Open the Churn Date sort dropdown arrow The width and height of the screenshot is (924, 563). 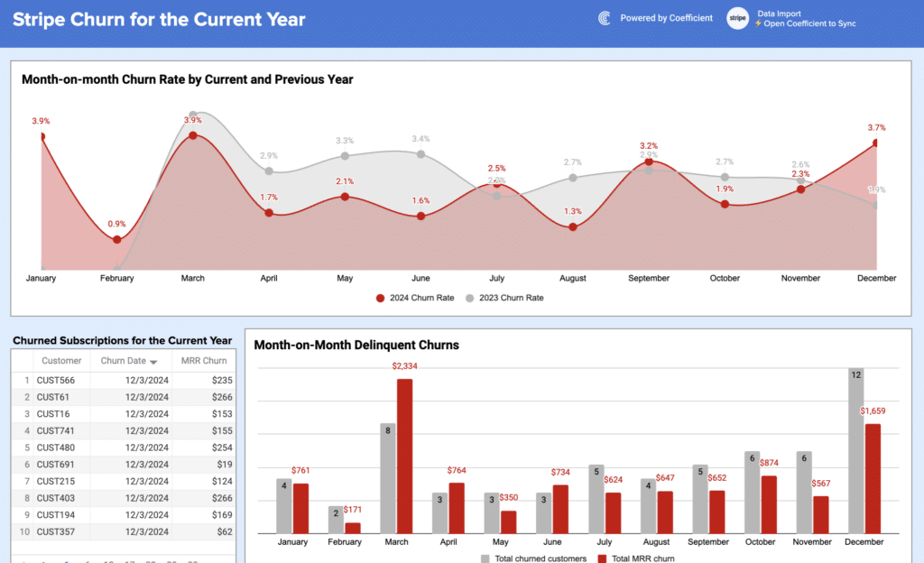(153, 362)
